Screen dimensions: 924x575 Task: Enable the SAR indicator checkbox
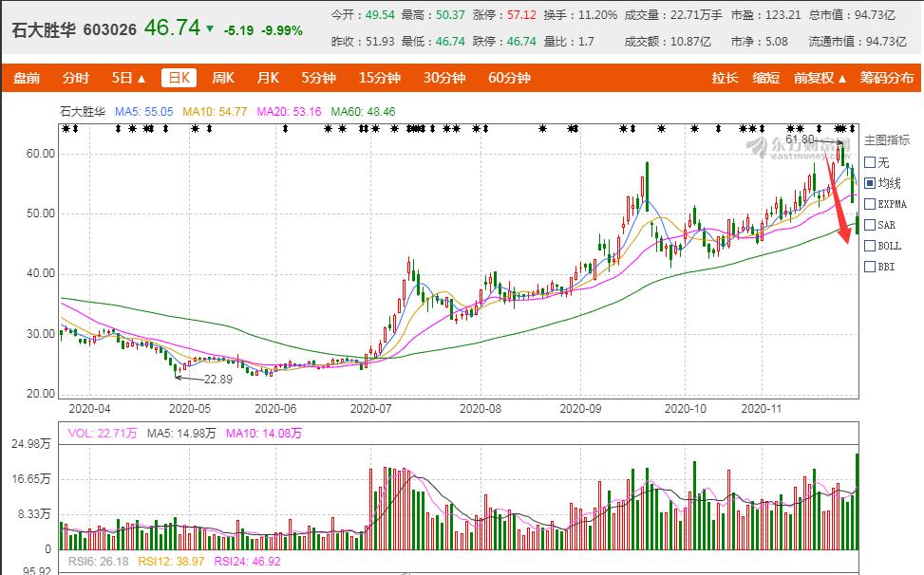pyautogui.click(x=870, y=225)
